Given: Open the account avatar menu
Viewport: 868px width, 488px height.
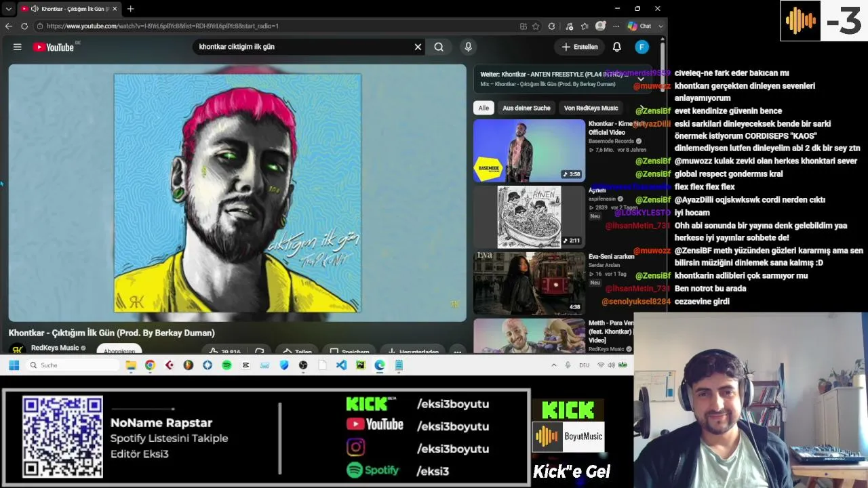Looking at the screenshot, I should coord(642,47).
